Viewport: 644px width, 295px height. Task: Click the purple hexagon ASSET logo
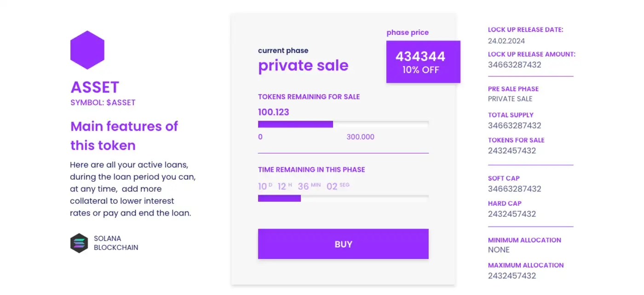pyautogui.click(x=87, y=50)
